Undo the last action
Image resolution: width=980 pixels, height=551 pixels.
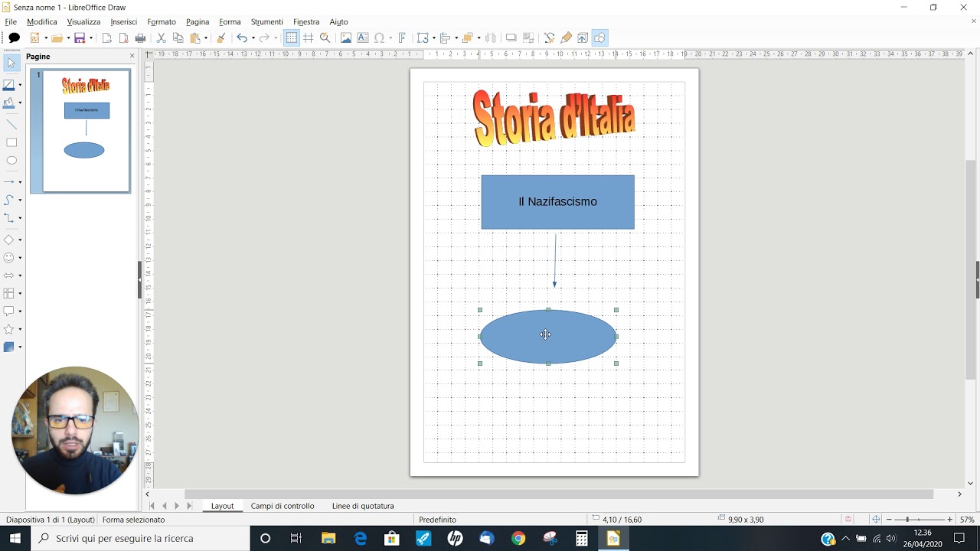242,37
